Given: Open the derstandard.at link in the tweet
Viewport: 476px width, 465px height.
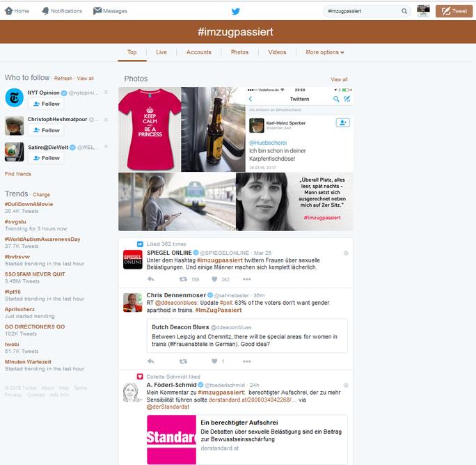Looking at the screenshot, I should [x=253, y=400].
